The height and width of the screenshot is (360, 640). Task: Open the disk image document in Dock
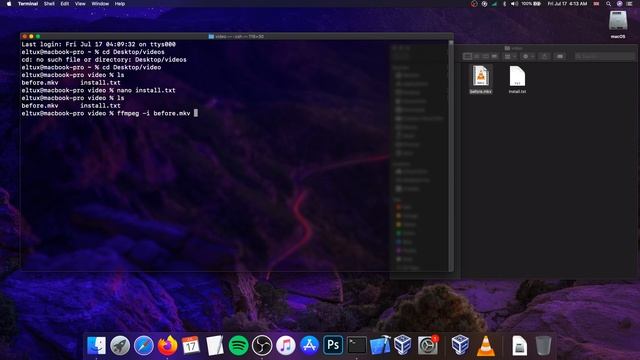point(519,345)
